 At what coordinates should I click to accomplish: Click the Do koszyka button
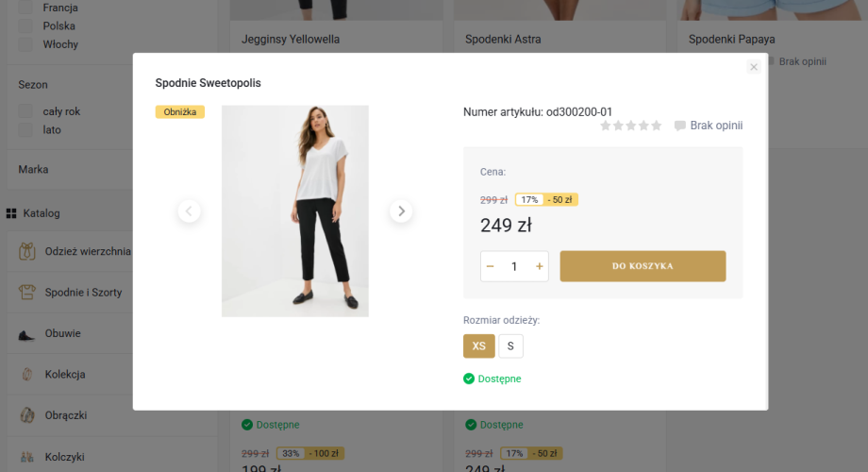pos(643,266)
